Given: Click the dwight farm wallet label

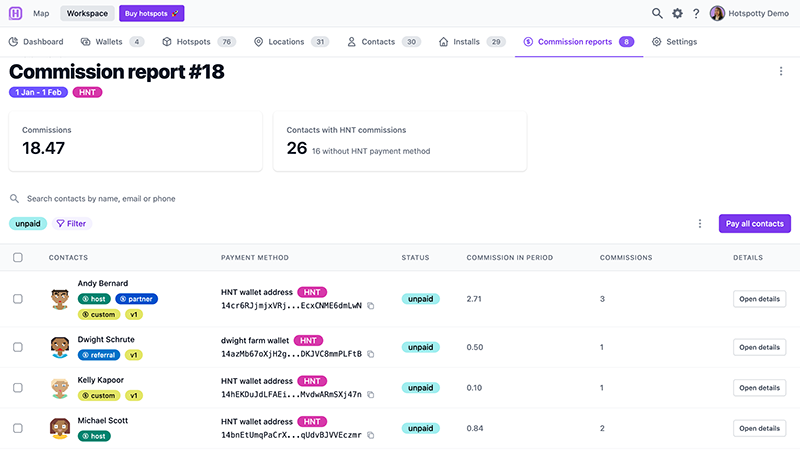Looking at the screenshot, I should (255, 340).
